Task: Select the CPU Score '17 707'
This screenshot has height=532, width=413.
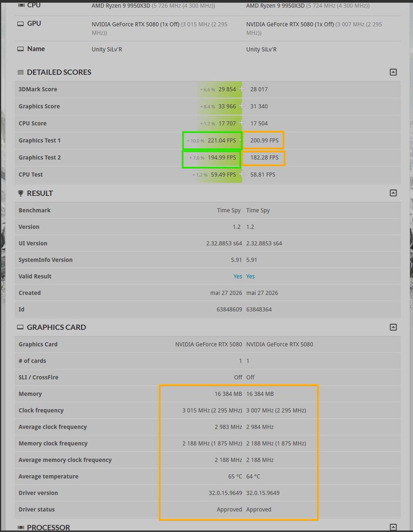Action: (x=227, y=123)
